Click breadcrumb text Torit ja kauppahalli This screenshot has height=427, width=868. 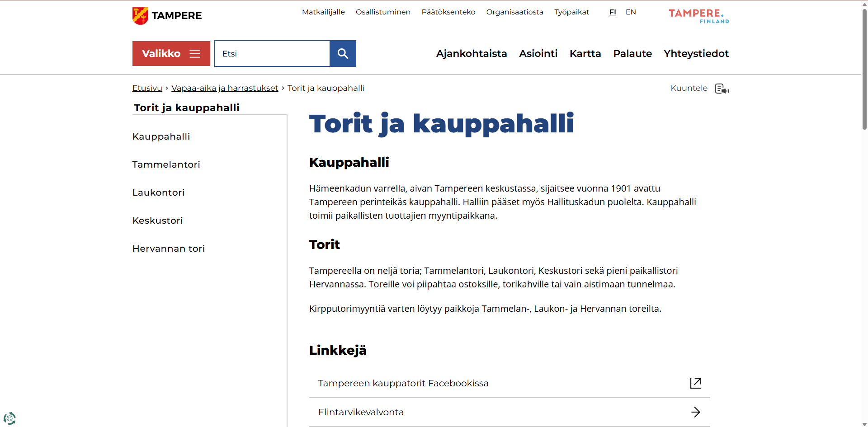click(x=325, y=88)
